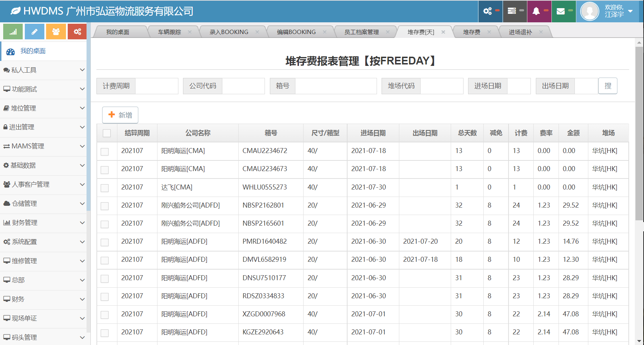Close the 堆存费 tab
The height and width of the screenshot is (345, 644).
[489, 32]
